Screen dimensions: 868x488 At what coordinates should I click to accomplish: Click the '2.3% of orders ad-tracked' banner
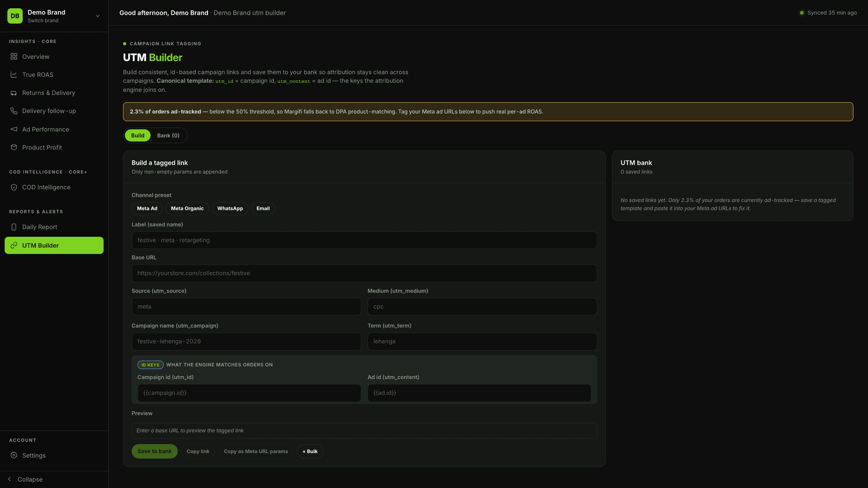(488, 112)
